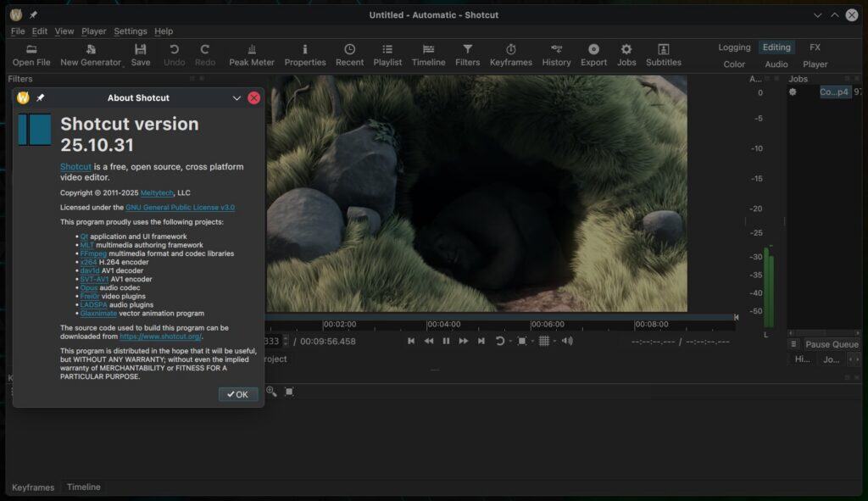Click OK to close the About dialog

(x=238, y=393)
